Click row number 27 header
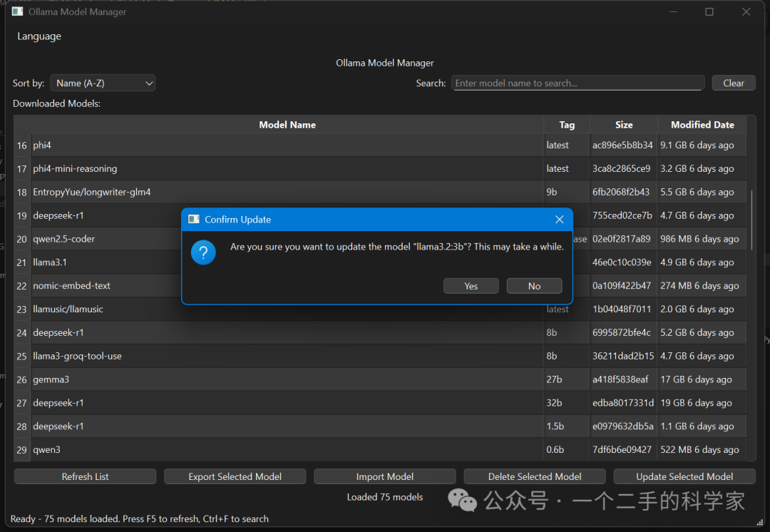The width and height of the screenshot is (770, 532). click(x=22, y=403)
